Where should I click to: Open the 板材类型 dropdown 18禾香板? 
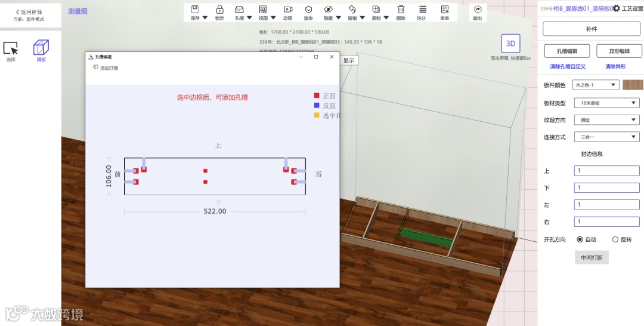click(x=606, y=103)
